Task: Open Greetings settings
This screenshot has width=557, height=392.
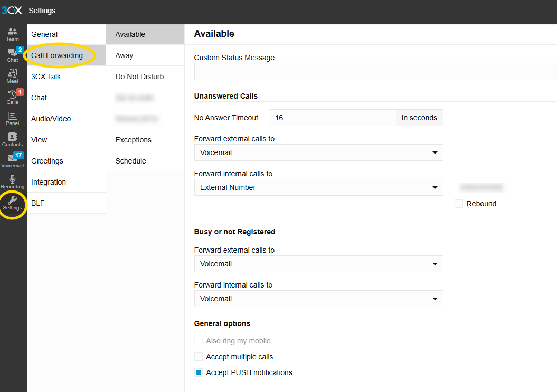Action: point(67,161)
